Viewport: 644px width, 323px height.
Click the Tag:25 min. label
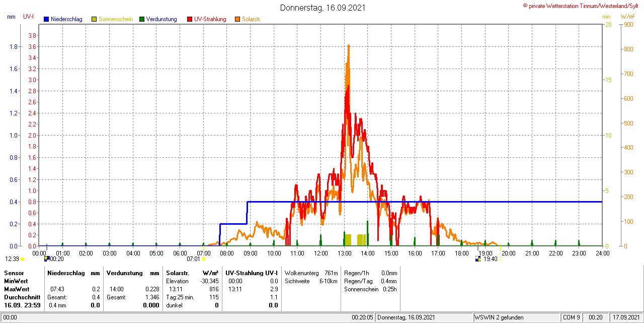pos(180,297)
